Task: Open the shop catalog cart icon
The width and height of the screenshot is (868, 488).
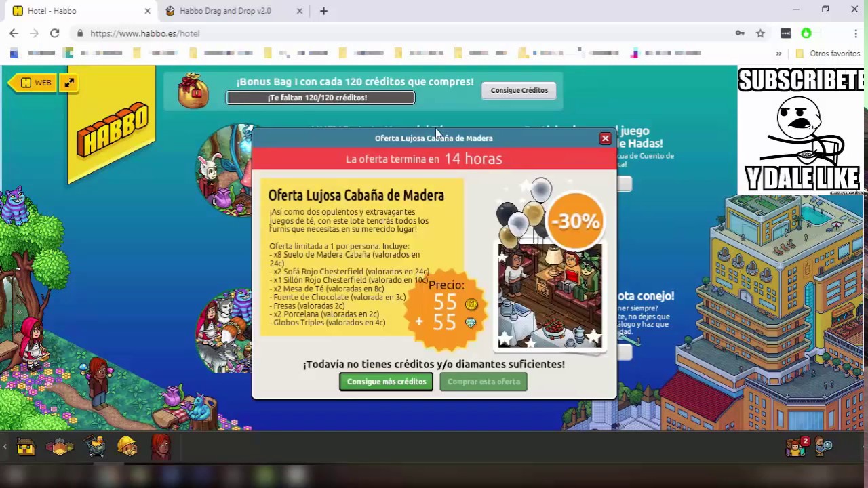Action: (95, 447)
